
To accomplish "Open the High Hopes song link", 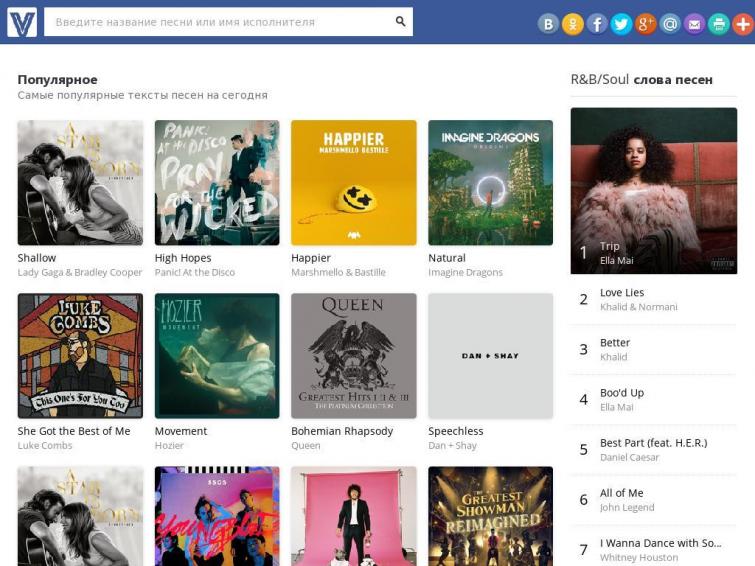I will 183,258.
